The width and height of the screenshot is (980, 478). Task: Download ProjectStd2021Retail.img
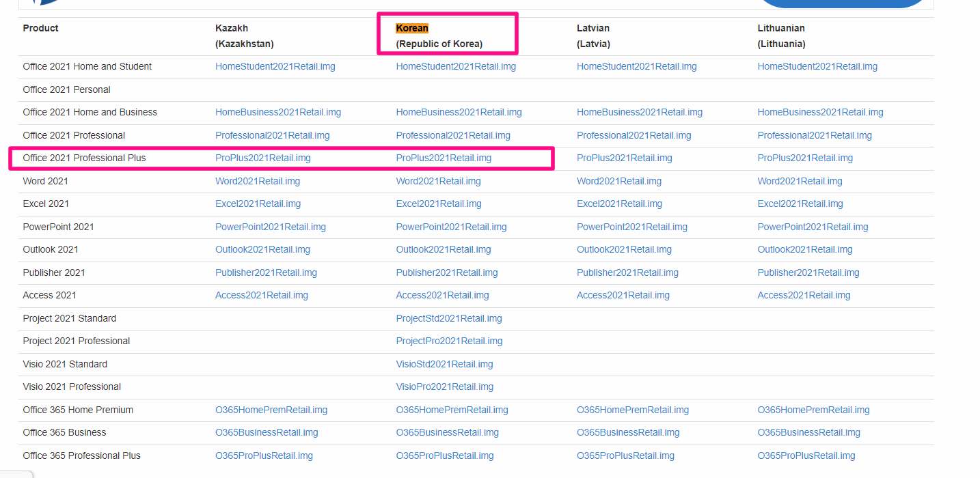449,318
